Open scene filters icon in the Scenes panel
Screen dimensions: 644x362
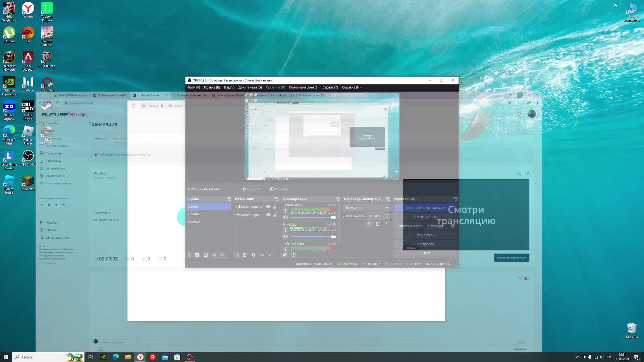[206, 255]
